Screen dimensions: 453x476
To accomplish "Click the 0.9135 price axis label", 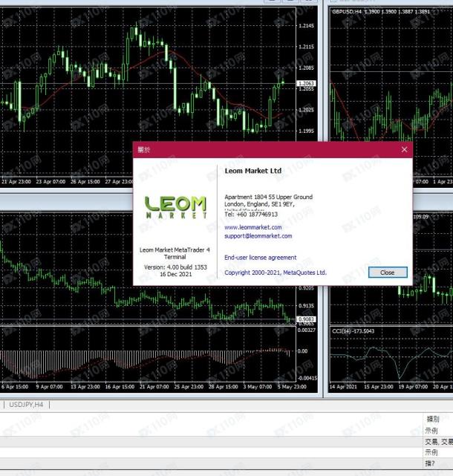I will pos(306,305).
